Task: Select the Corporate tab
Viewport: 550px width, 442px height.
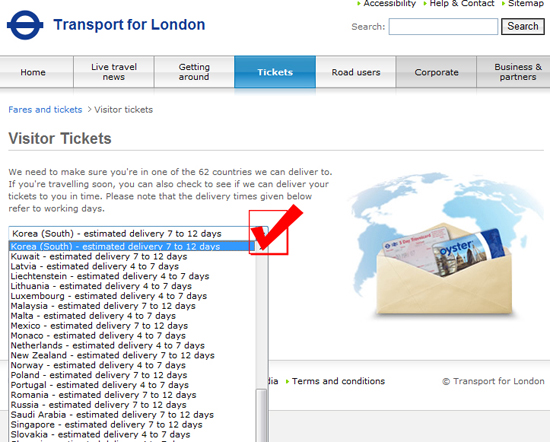Action: click(x=436, y=72)
